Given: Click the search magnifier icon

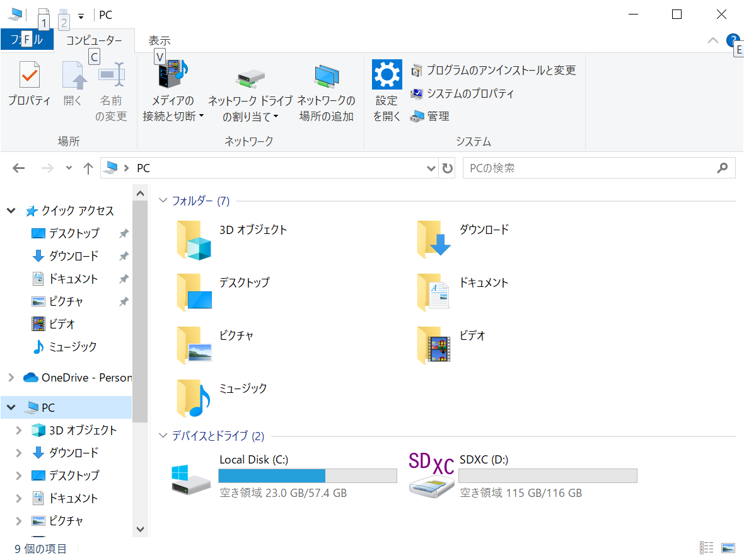Looking at the screenshot, I should [x=722, y=168].
